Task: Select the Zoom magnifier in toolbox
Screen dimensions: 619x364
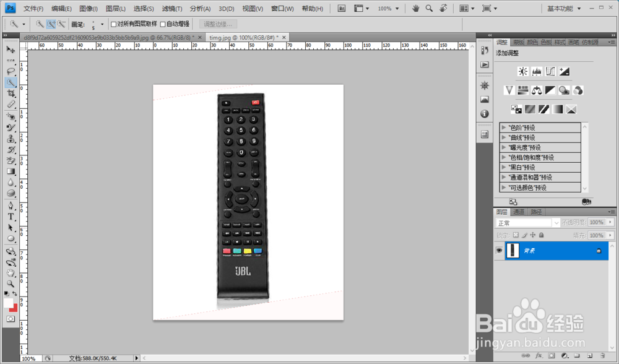Action: click(x=11, y=284)
